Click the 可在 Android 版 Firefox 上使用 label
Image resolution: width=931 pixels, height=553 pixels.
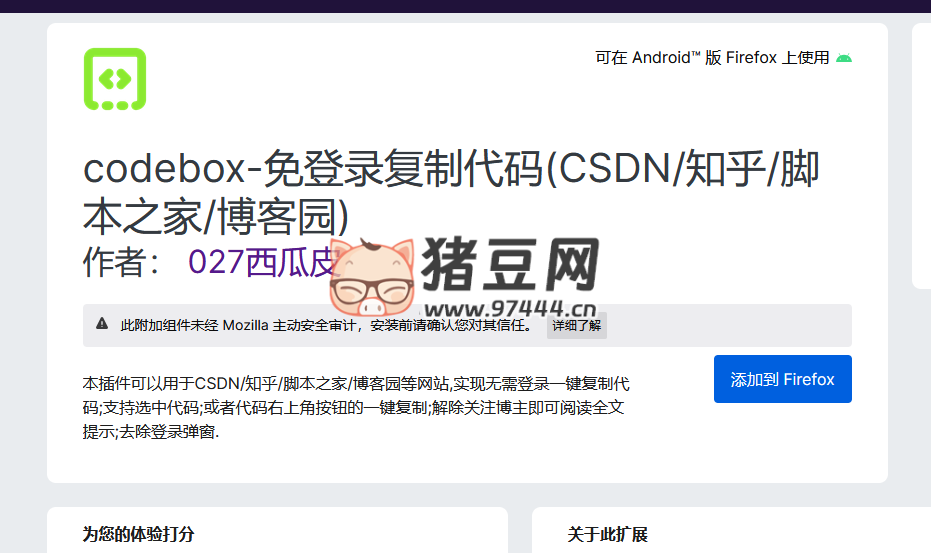[x=712, y=58]
